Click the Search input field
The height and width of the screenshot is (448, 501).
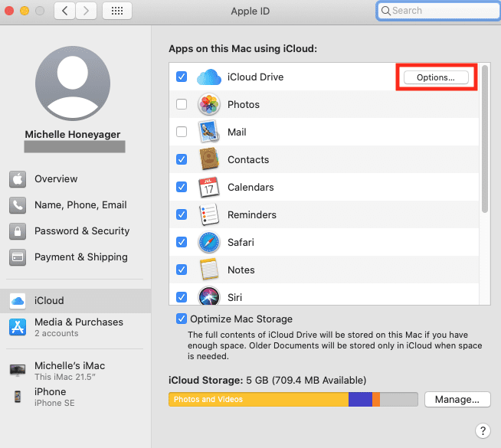(x=438, y=11)
